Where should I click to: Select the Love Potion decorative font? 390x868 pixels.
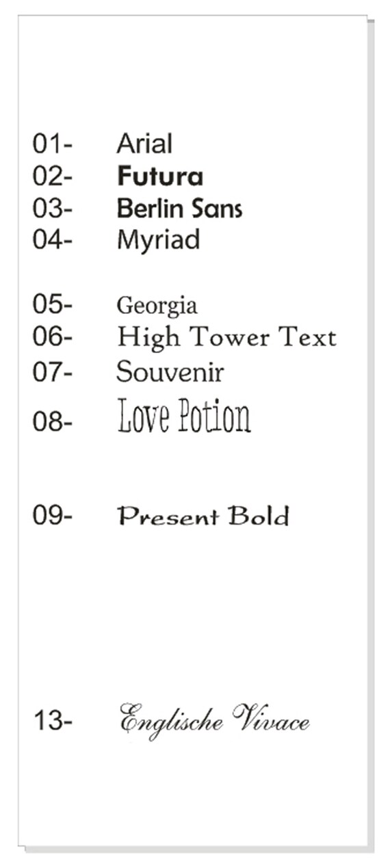click(184, 417)
